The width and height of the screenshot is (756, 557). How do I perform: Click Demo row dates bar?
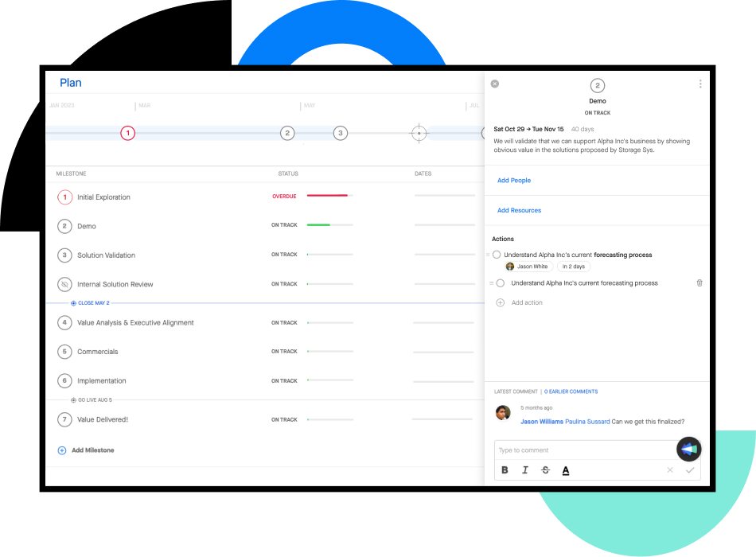point(445,224)
